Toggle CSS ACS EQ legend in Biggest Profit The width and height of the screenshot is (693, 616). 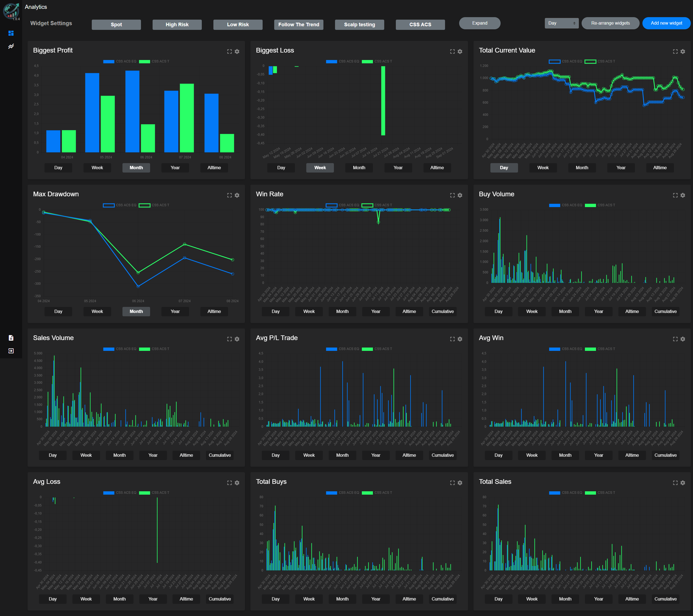point(119,61)
